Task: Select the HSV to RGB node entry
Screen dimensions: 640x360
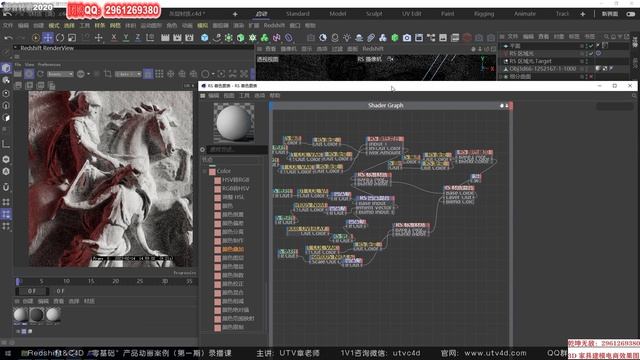Action: tap(236, 180)
